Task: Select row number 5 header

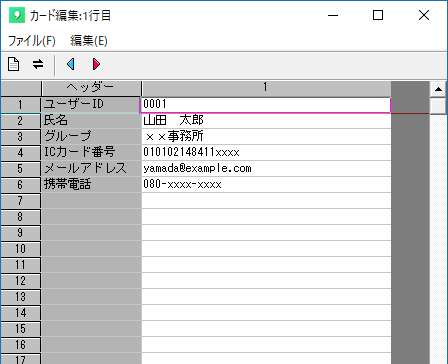Action: point(21,169)
